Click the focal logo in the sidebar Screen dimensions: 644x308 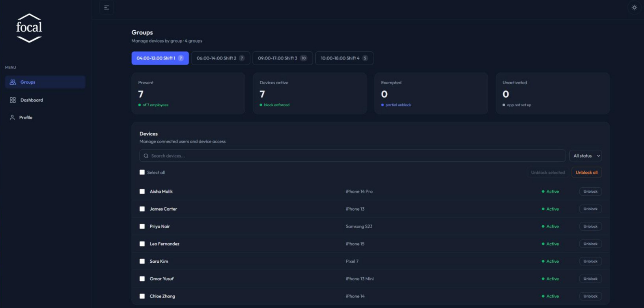[29, 28]
